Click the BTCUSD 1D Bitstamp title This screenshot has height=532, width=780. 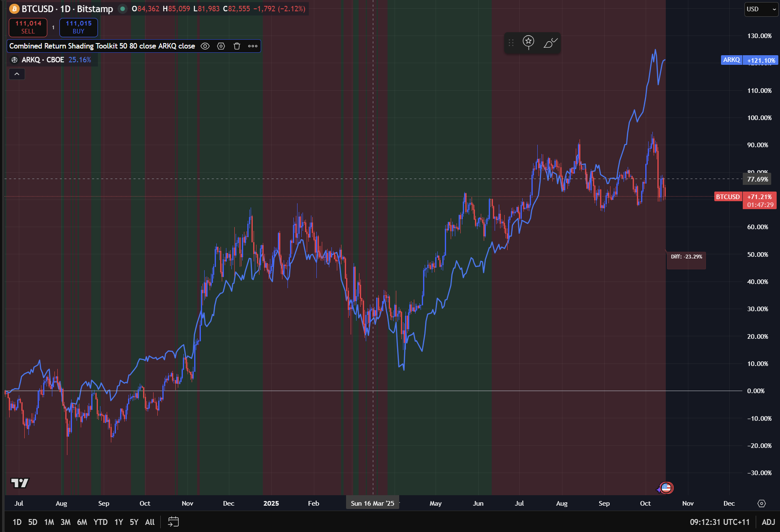point(67,9)
